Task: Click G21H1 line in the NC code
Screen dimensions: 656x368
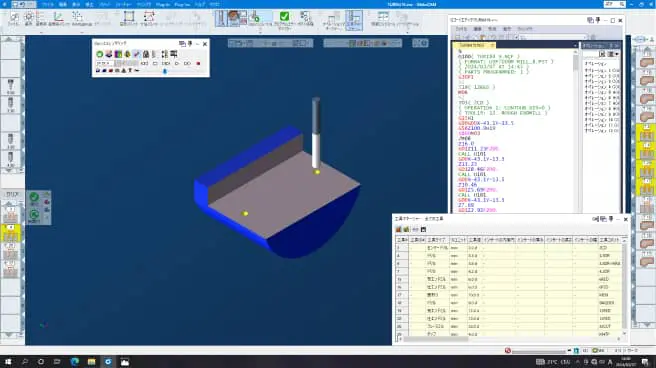Action: pos(466,118)
